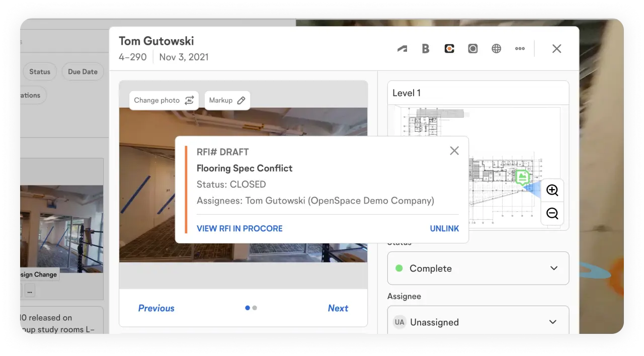Zoom out on the floor plan
This screenshot has width=644, height=356.
point(552,214)
